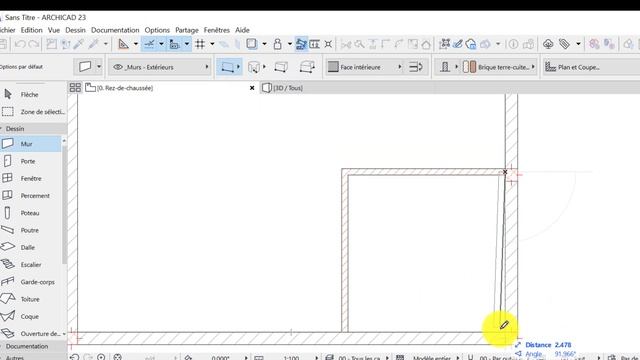Image resolution: width=640 pixels, height=360 pixels.
Task: Select the Mur wall tool
Action: click(x=31, y=144)
